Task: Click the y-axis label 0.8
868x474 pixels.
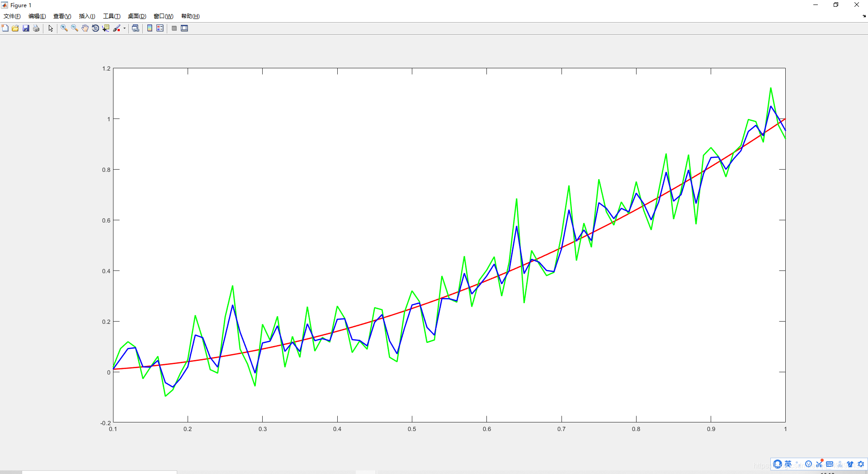Action: click(x=106, y=170)
